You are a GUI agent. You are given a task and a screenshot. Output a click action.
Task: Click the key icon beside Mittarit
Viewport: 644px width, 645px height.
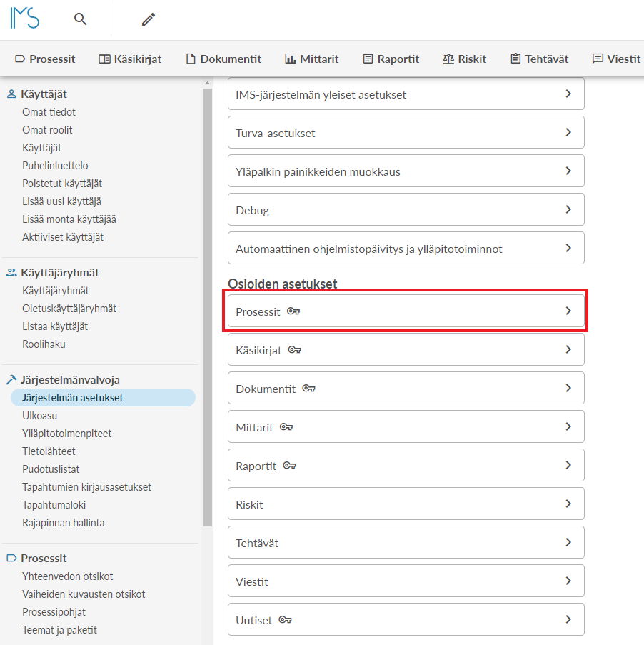point(286,427)
